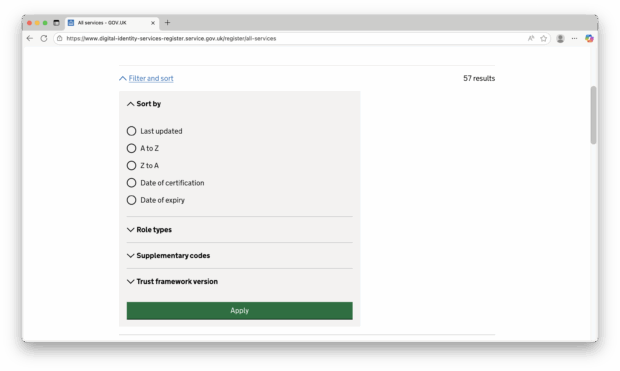Viewport: 620px width, 371px height.
Task: Select Date of certification sort option
Action: 131,183
